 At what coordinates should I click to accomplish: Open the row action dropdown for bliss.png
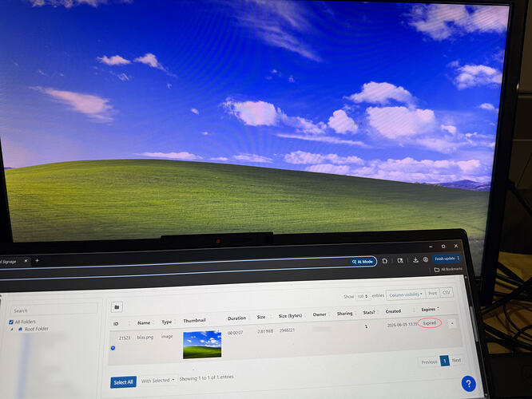click(452, 323)
